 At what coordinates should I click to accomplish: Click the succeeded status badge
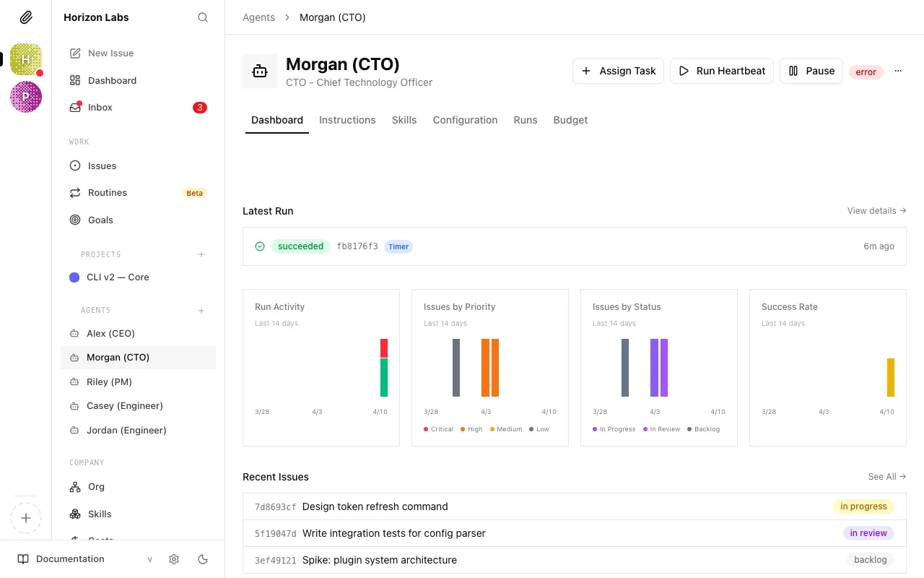point(300,246)
